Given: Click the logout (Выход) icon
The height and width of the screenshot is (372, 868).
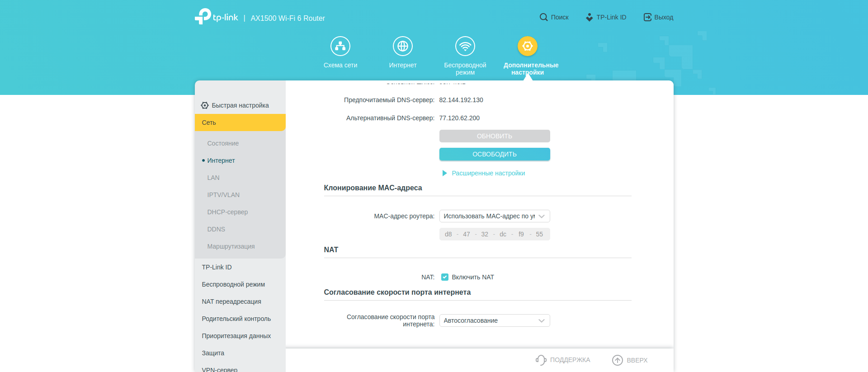Looking at the screenshot, I should tap(647, 17).
